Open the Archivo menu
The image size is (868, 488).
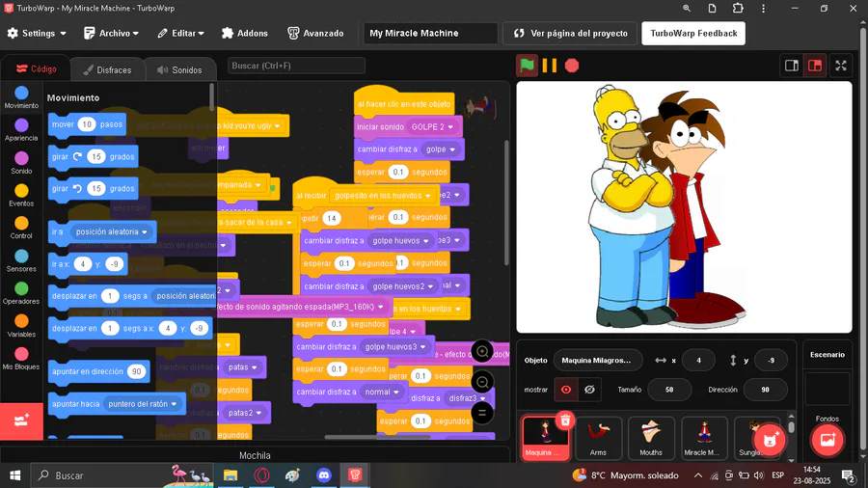coord(111,33)
